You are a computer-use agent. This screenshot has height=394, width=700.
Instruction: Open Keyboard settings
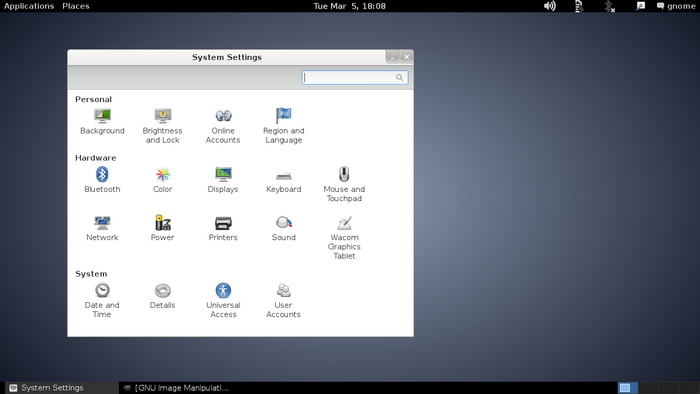click(x=283, y=180)
